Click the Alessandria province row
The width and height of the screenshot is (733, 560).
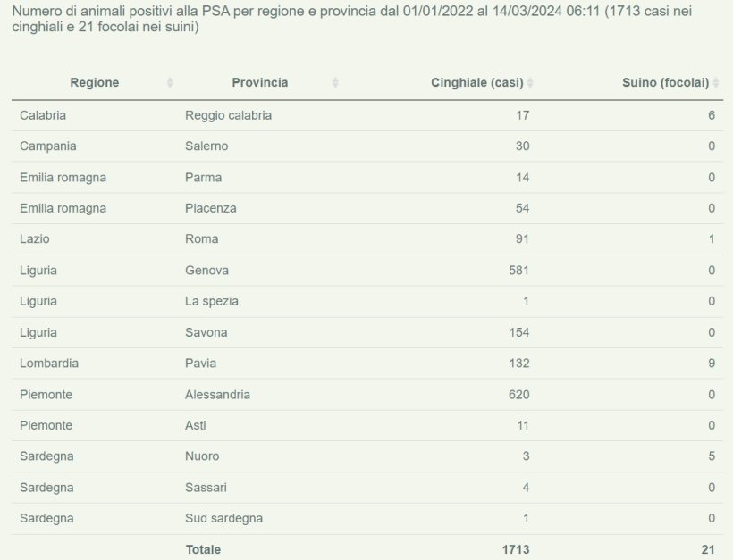[358, 394]
